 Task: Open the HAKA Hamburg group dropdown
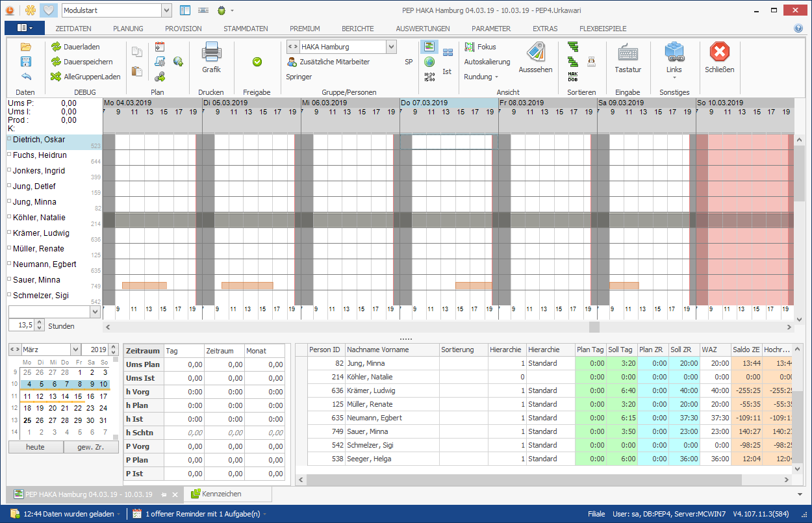point(391,47)
